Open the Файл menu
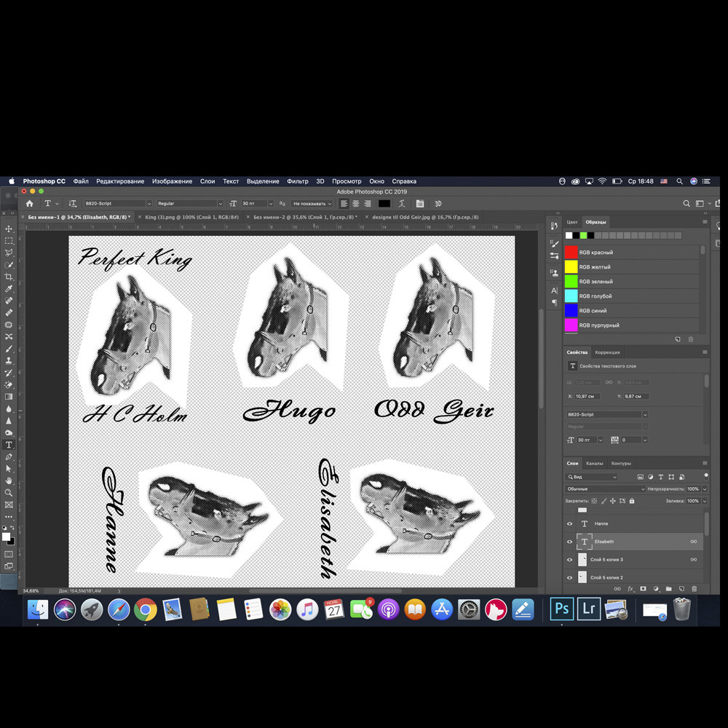Screen dimensions: 728x728 [81, 181]
